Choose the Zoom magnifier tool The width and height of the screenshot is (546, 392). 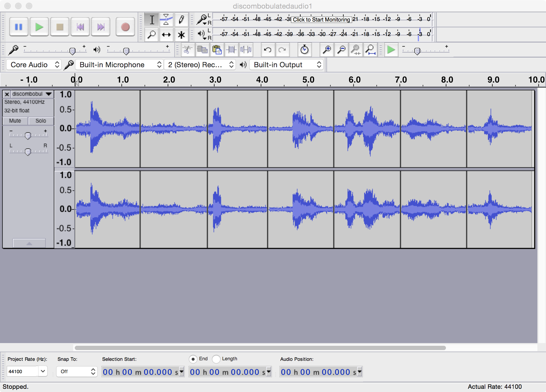click(x=152, y=34)
